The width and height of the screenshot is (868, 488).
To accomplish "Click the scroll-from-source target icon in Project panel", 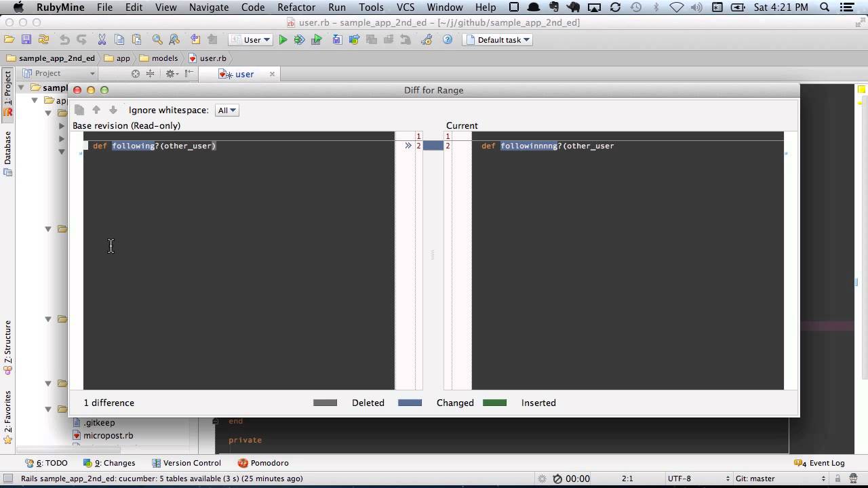I will tap(136, 74).
